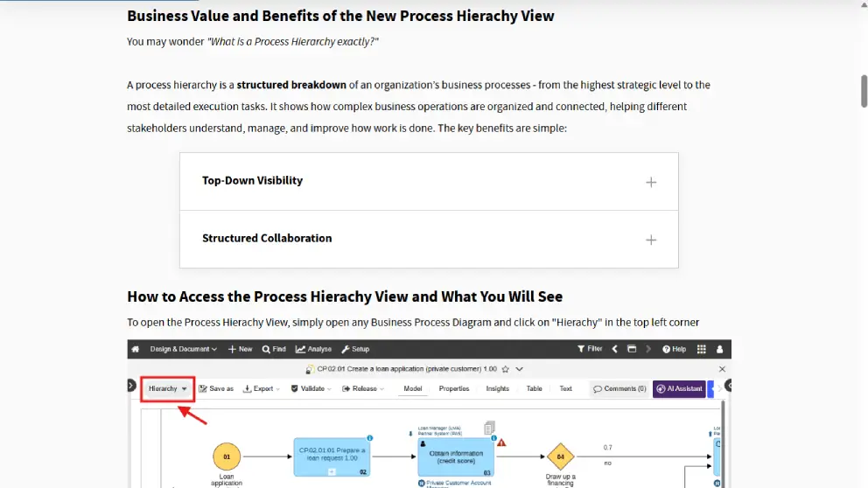The image size is (868, 488).
Task: Open the Hierarchy dropdown
Action: 167,388
